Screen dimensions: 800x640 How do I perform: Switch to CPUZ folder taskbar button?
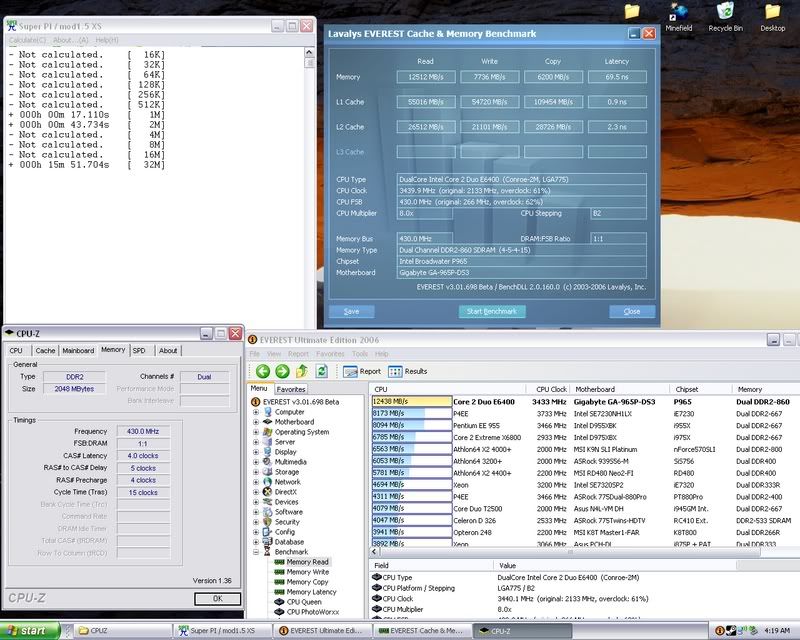(121, 631)
